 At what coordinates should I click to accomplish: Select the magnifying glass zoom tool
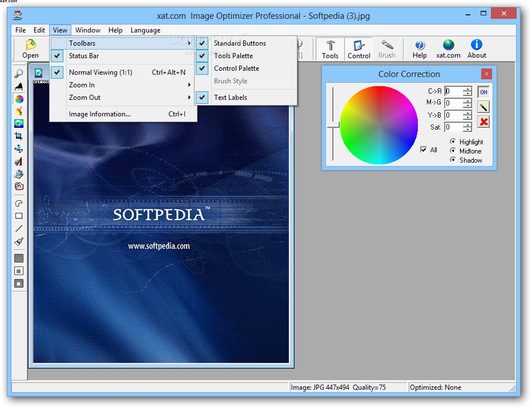point(19,74)
